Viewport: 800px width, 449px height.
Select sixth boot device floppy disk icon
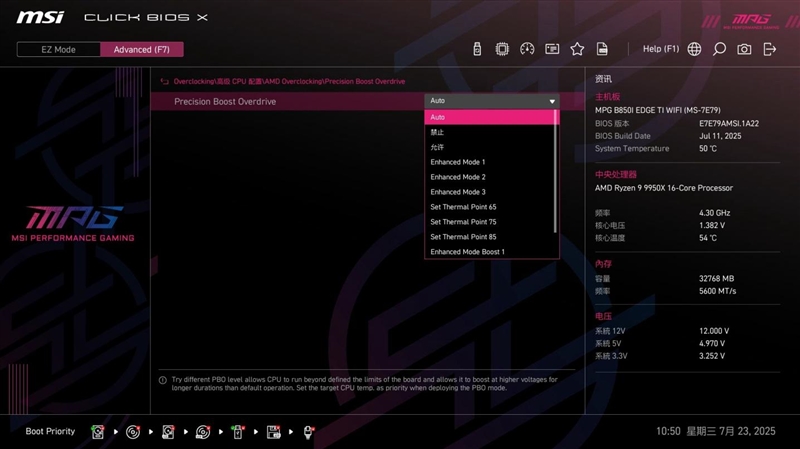tap(273, 432)
